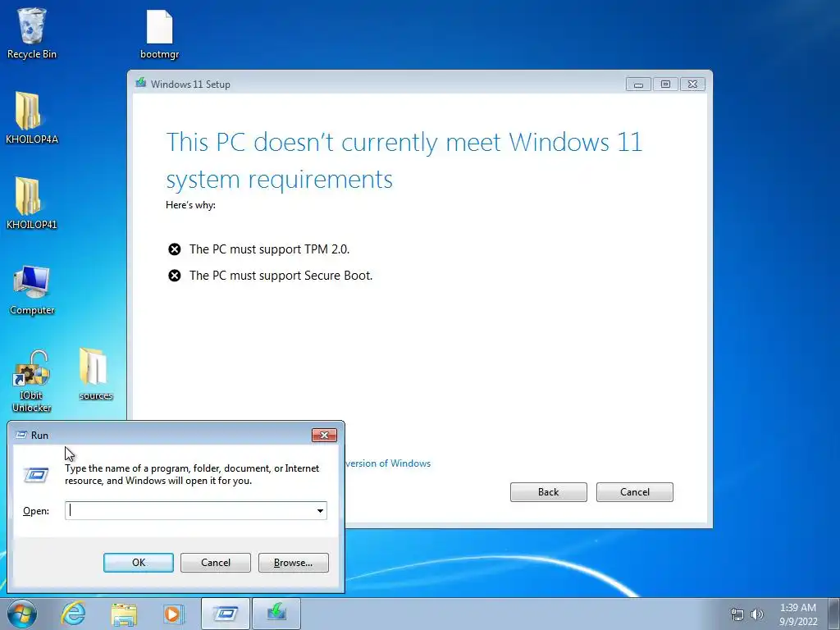The image size is (840, 630).
Task: Select the KHOILOP4A folder icon
Action: pos(32,118)
